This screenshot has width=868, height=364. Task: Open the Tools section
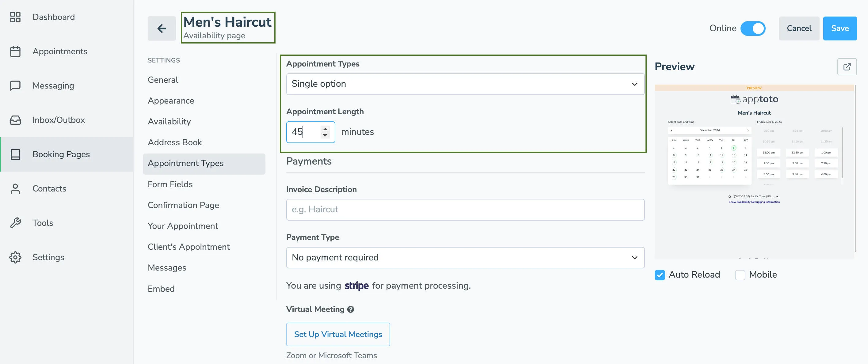click(x=43, y=222)
